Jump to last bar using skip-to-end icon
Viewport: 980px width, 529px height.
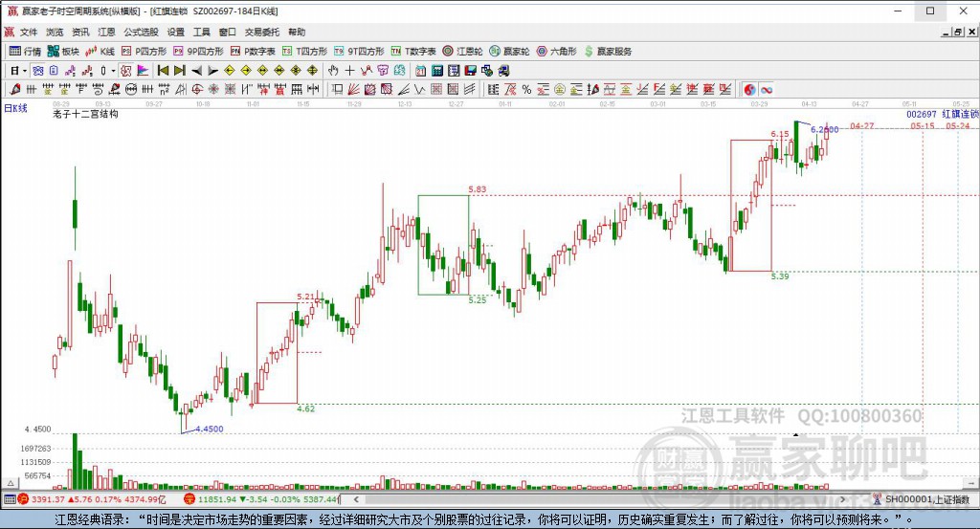179,71
